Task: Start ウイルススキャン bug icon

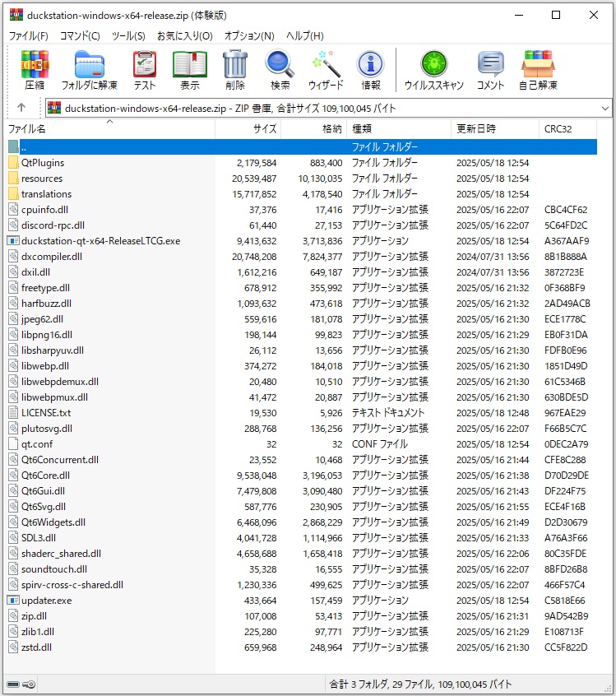Action: [434, 64]
